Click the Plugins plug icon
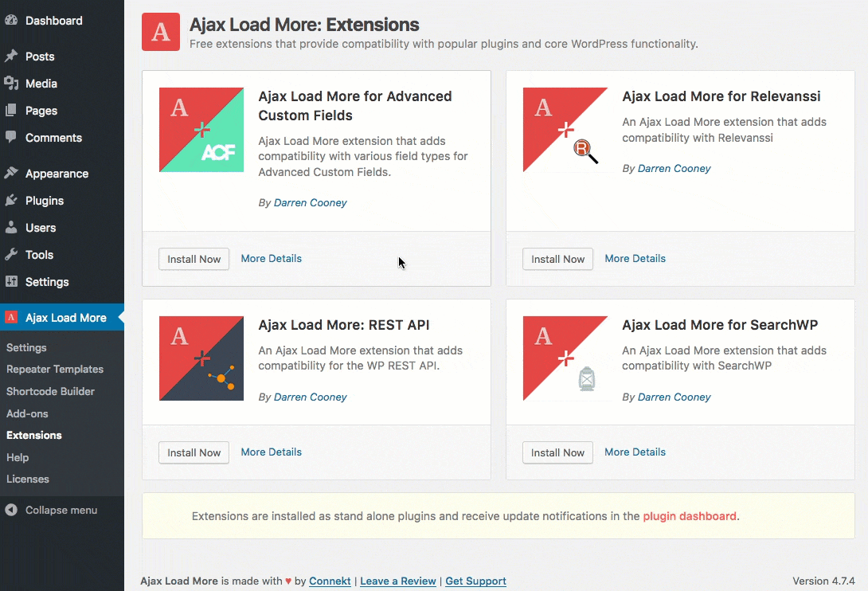 pos(11,200)
